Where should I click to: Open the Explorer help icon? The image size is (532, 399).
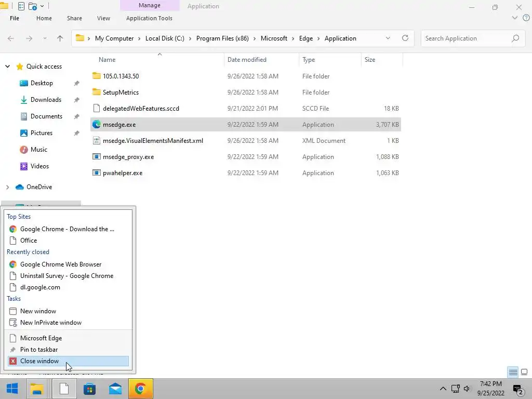tap(526, 18)
